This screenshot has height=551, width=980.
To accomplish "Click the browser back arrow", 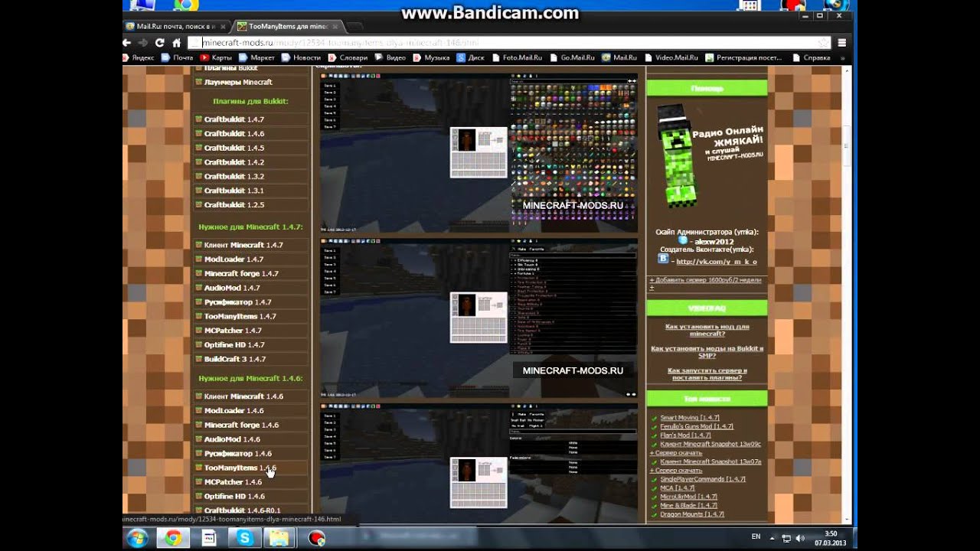I will click(x=128, y=43).
